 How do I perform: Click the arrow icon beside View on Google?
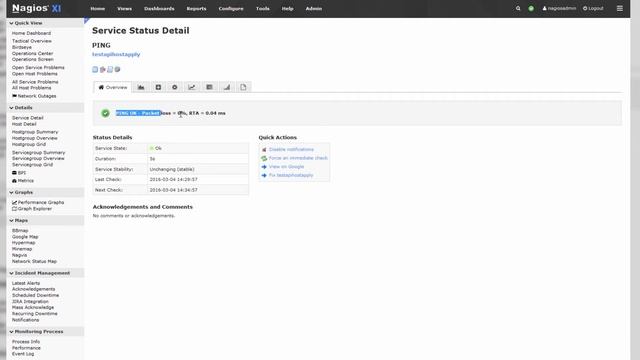tap(264, 167)
